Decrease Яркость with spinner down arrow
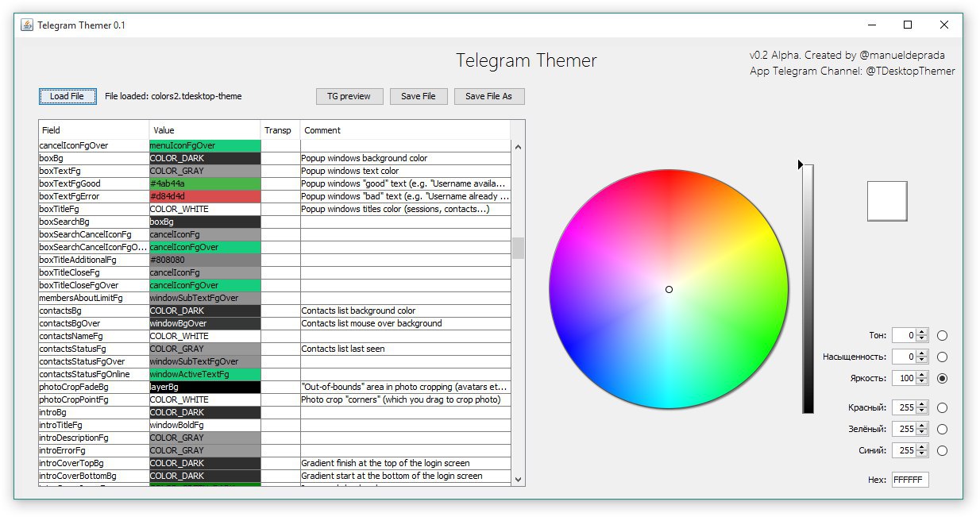The width and height of the screenshot is (980, 517). point(922,382)
